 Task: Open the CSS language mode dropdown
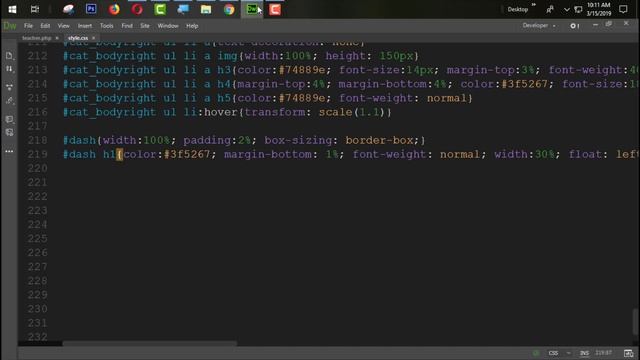coord(559,353)
